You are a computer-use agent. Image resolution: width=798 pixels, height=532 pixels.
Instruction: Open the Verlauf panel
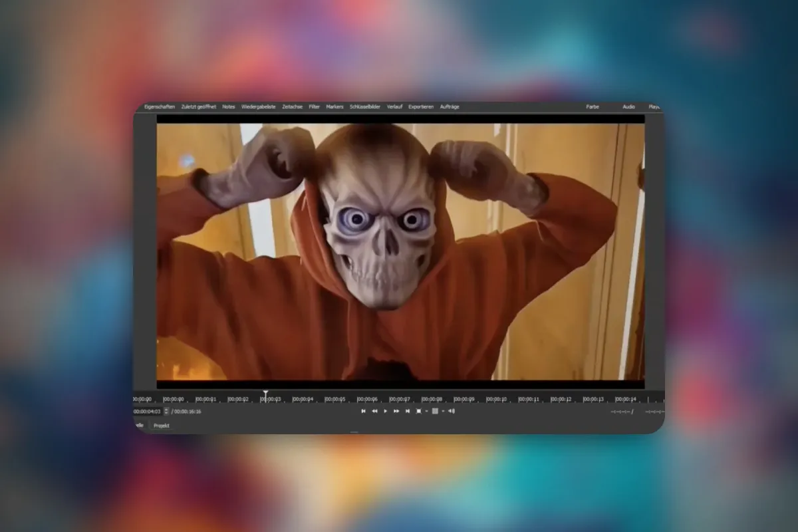[x=394, y=106]
